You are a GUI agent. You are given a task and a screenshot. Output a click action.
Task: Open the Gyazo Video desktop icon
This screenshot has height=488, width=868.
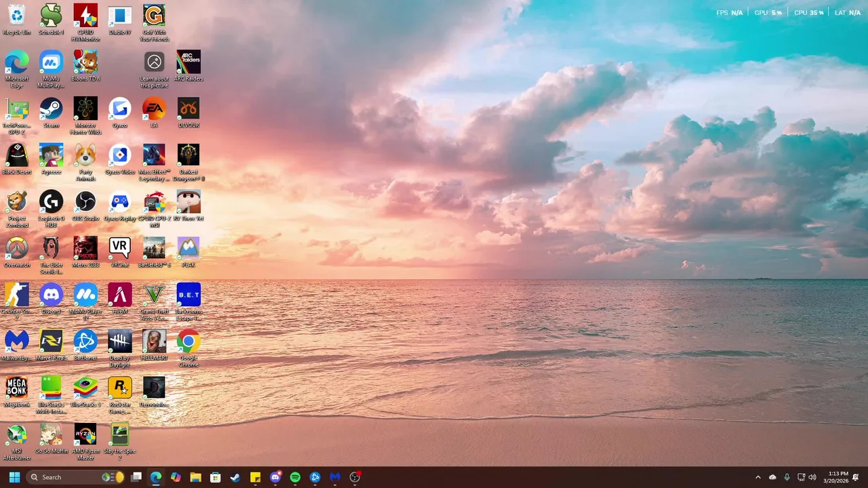(x=120, y=160)
